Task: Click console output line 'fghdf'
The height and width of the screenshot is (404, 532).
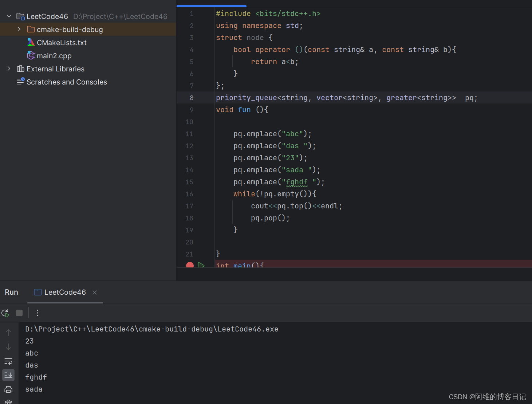Action: coord(36,377)
